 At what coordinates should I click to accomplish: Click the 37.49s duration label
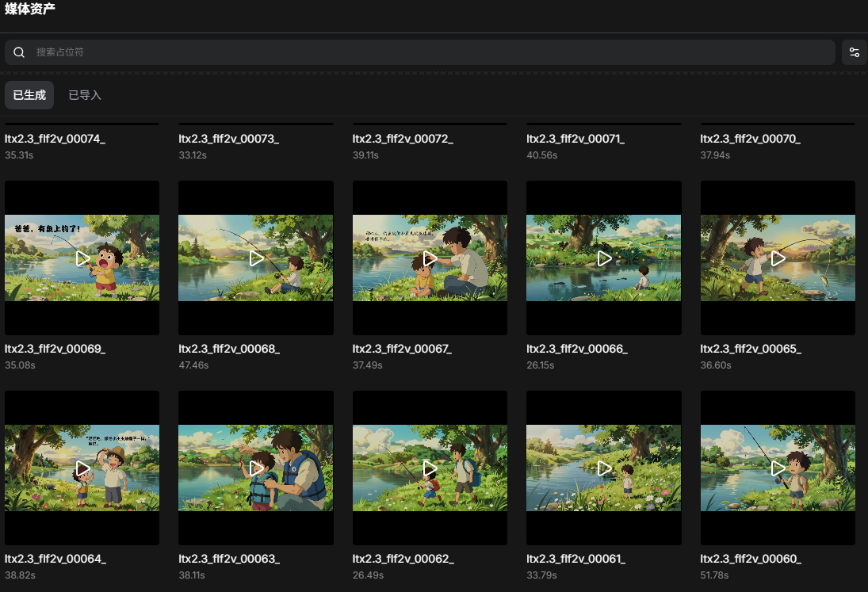pos(368,365)
